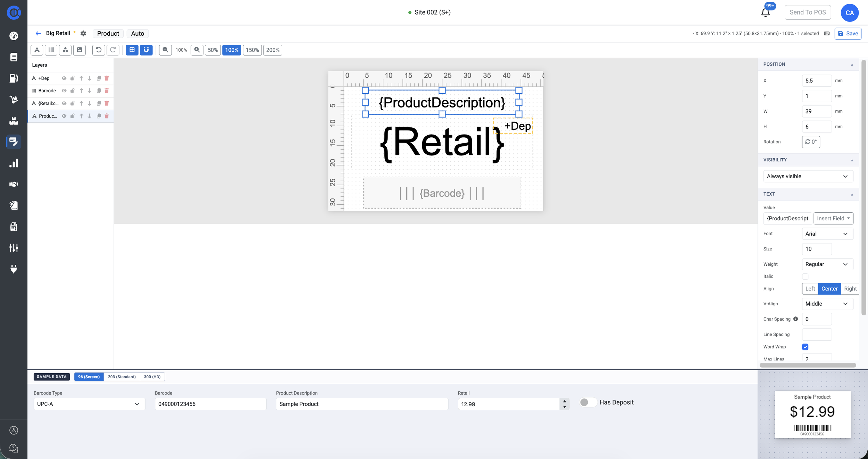Image resolution: width=868 pixels, height=459 pixels.
Task: Align text Left
Action: pos(810,289)
